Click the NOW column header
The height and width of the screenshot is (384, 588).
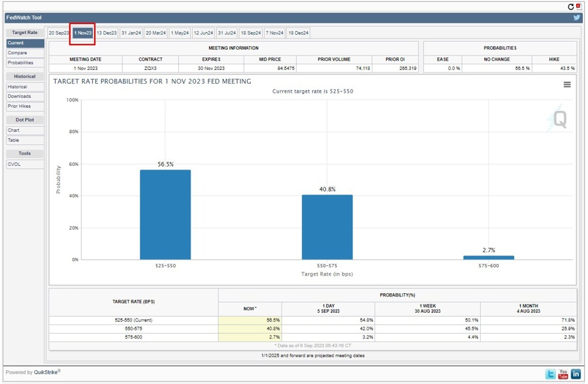coord(250,309)
